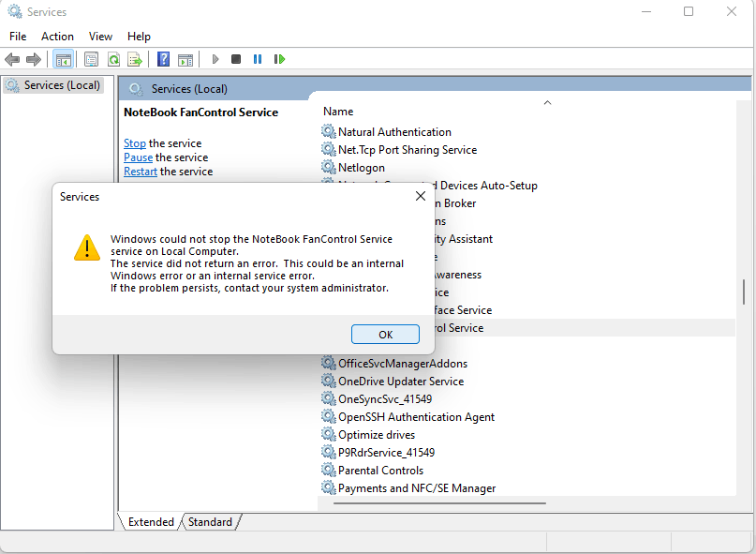This screenshot has width=756, height=554.
Task: Click OK in the Services error dialog
Action: coord(385,335)
